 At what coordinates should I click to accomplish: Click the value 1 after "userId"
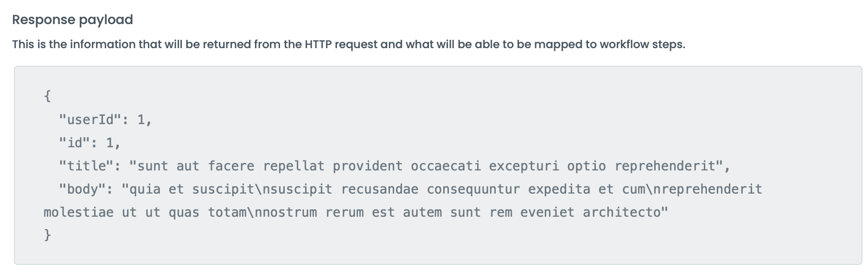click(141, 120)
